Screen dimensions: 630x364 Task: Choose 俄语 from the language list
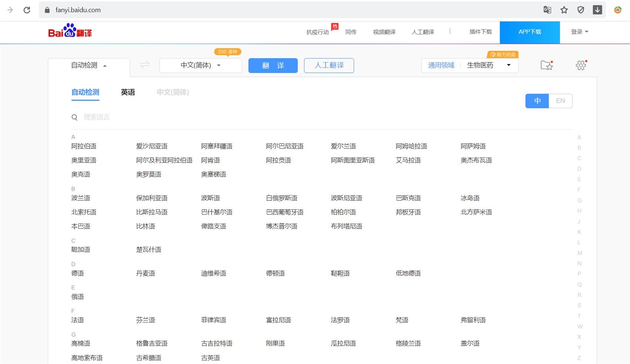77,297
